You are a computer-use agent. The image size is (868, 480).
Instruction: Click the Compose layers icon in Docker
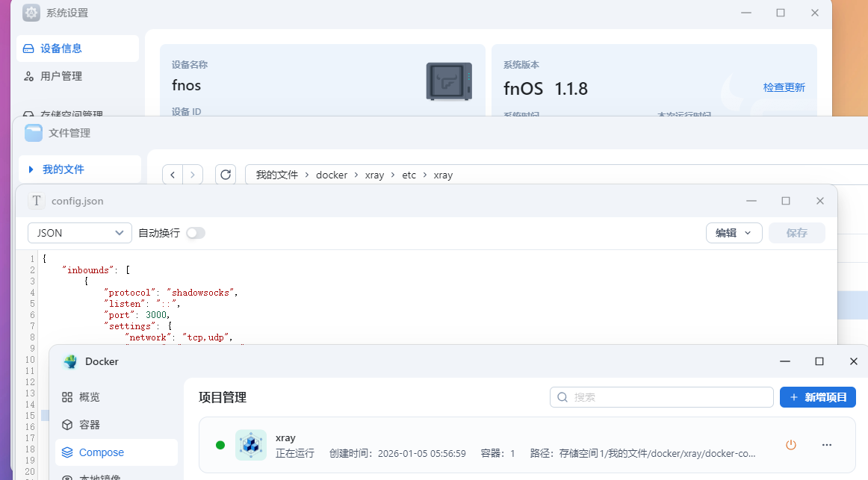[x=67, y=452]
